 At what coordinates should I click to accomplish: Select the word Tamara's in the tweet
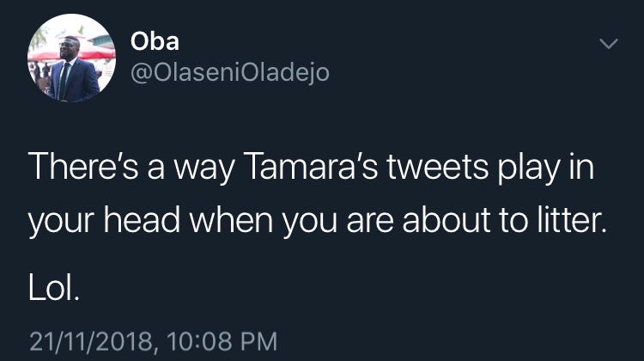coord(313,167)
